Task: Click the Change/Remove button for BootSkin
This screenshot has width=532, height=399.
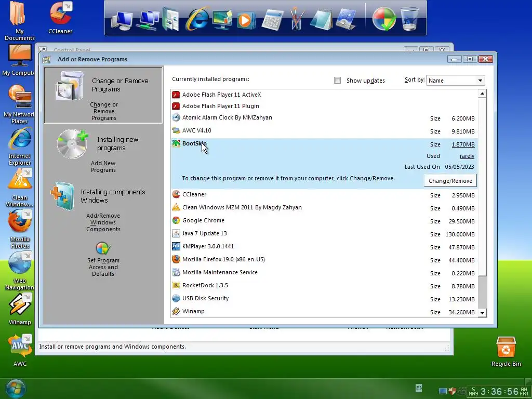Action: pos(450,181)
